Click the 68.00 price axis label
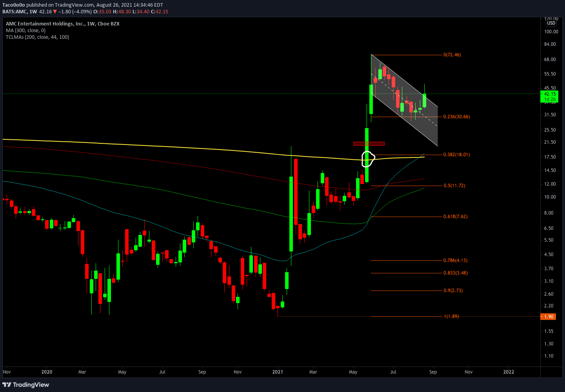 [550, 60]
